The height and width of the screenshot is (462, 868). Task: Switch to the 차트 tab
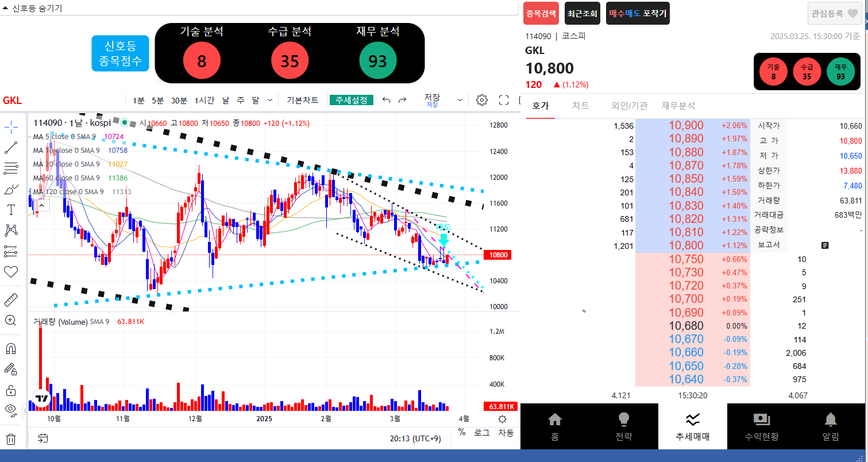click(x=581, y=106)
